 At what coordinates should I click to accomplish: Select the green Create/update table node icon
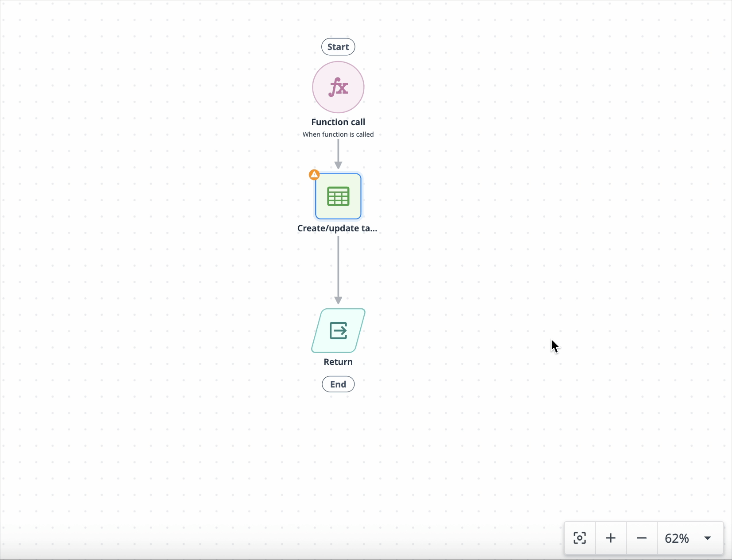[338, 196]
